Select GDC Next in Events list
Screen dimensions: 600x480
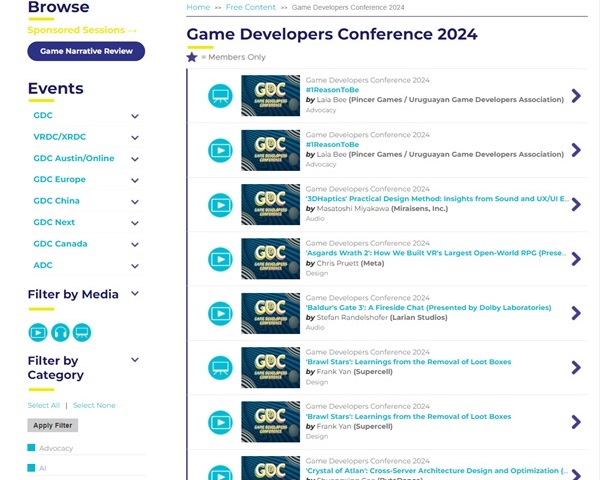coord(54,222)
